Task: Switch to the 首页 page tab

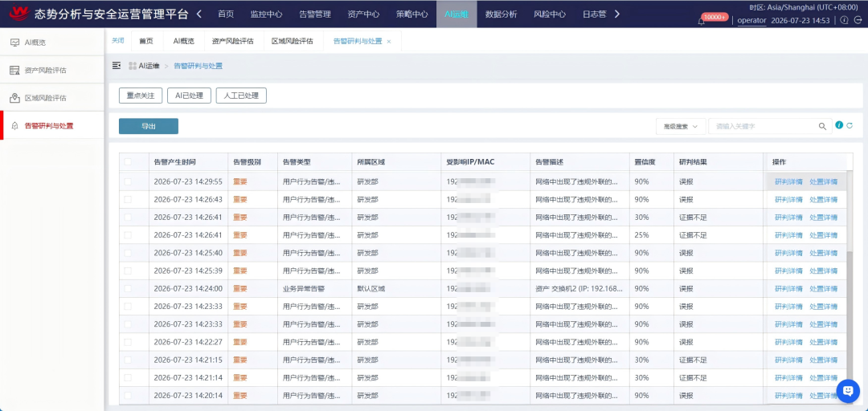Action: click(146, 41)
